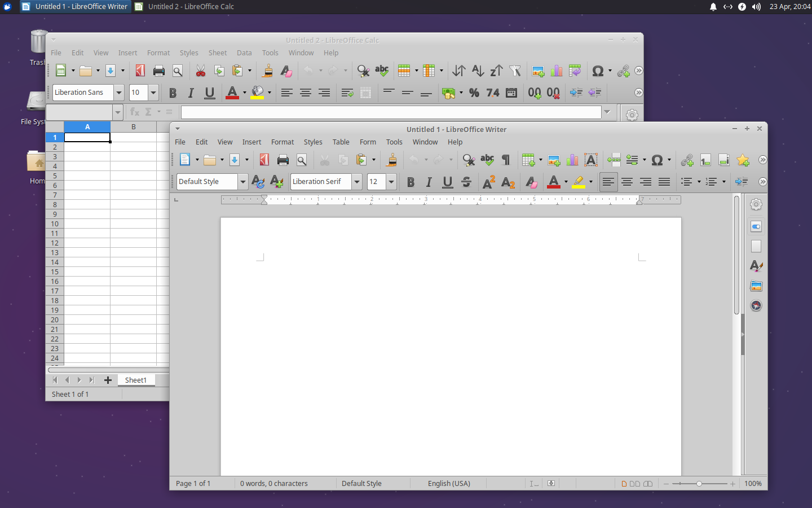Viewport: 812px width, 508px height.
Task: Toggle strikethrough formatting in Writer
Action: tap(466, 182)
